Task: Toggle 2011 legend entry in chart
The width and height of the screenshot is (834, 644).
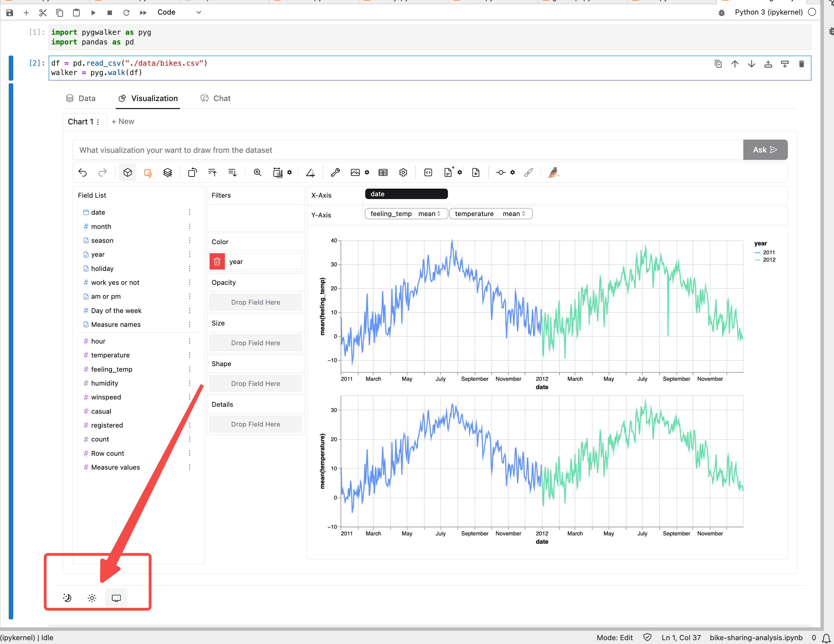Action: point(765,252)
